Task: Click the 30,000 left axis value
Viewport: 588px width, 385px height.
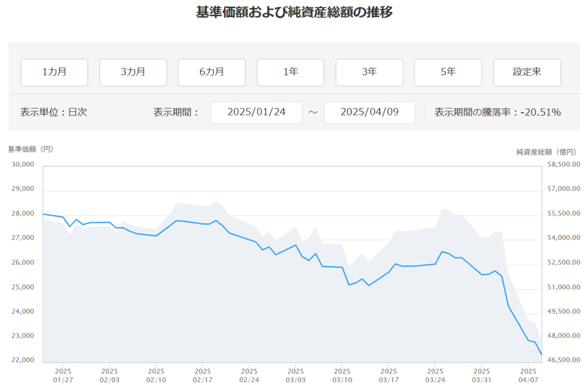Action: pyautogui.click(x=24, y=165)
